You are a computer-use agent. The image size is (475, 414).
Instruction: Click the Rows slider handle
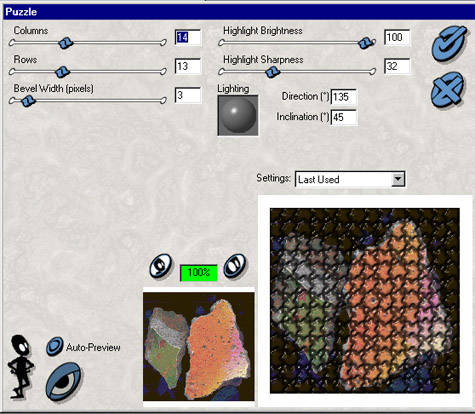pos(62,72)
